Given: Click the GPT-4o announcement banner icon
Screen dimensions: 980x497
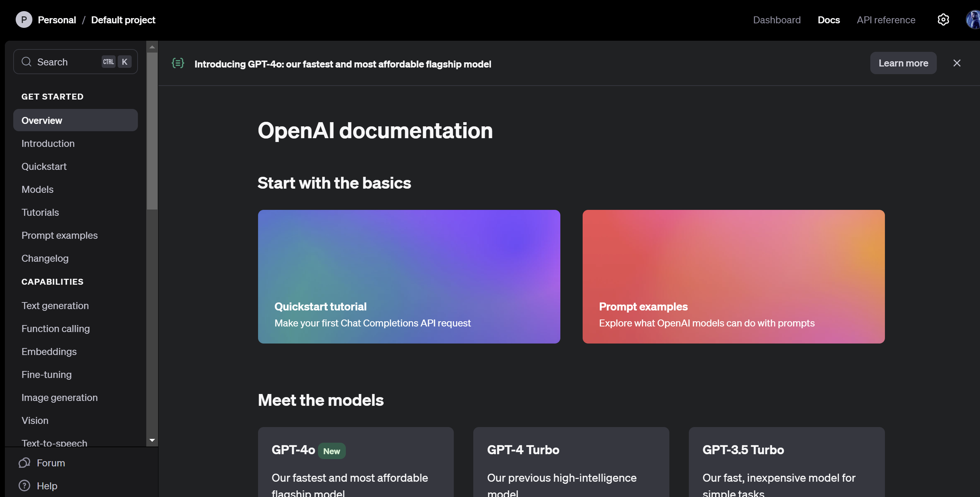Looking at the screenshot, I should click(178, 63).
